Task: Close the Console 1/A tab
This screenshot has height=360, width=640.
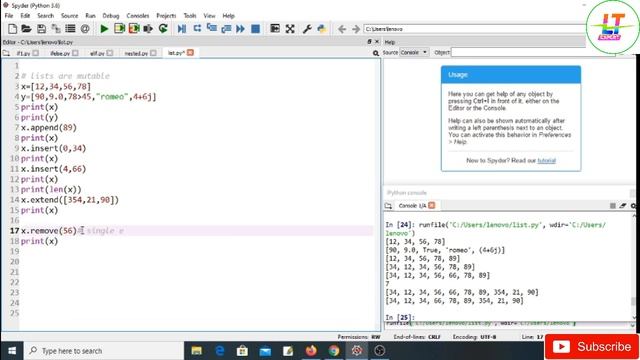Action: click(x=431, y=205)
